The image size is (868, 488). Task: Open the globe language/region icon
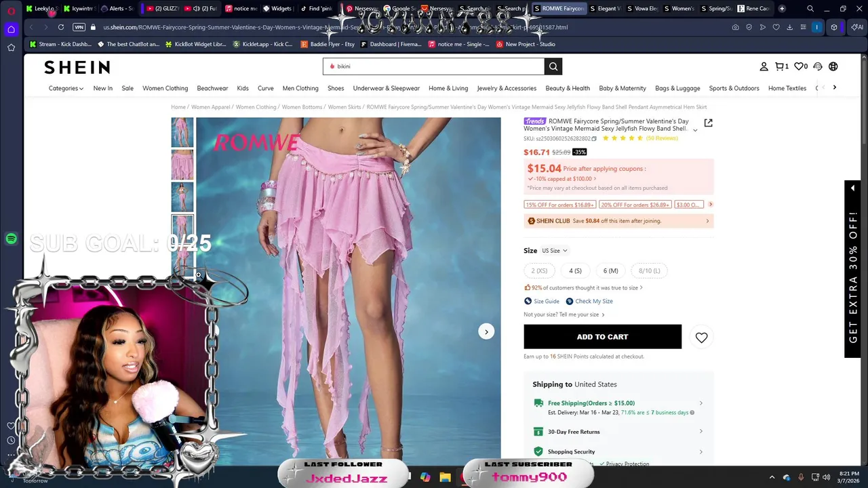click(x=833, y=66)
